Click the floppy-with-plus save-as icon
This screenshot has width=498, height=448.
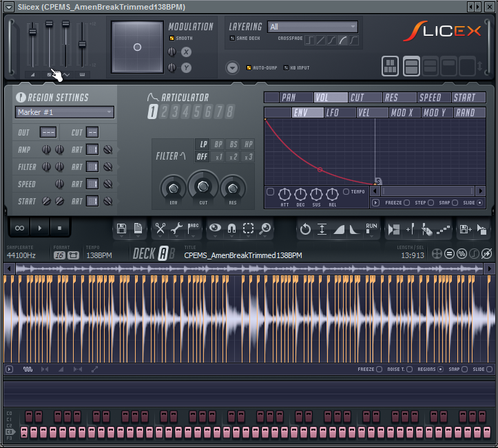coord(466,229)
